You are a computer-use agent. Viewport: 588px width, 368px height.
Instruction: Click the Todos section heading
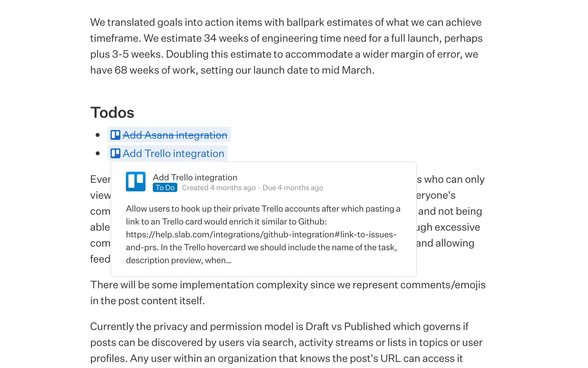[112, 113]
